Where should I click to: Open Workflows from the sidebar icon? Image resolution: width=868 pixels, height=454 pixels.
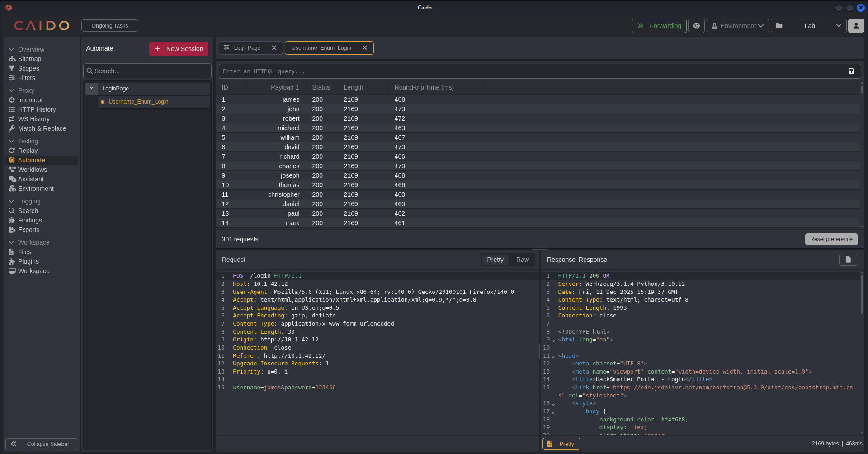coord(12,170)
